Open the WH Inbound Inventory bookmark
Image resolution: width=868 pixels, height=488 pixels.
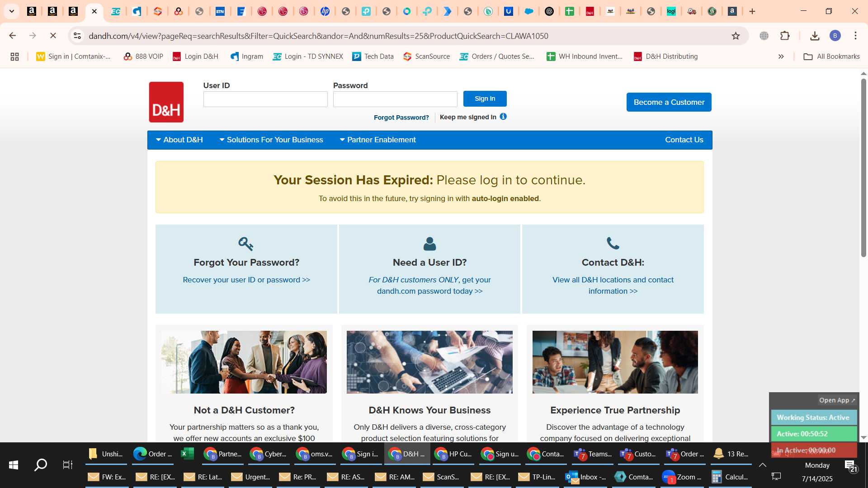pos(585,56)
